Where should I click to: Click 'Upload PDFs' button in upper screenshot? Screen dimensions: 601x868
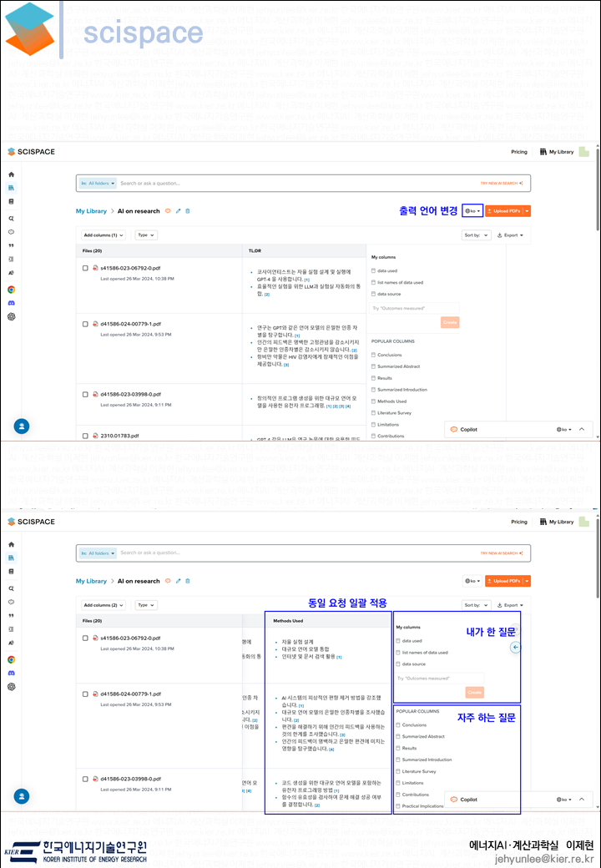coord(503,211)
